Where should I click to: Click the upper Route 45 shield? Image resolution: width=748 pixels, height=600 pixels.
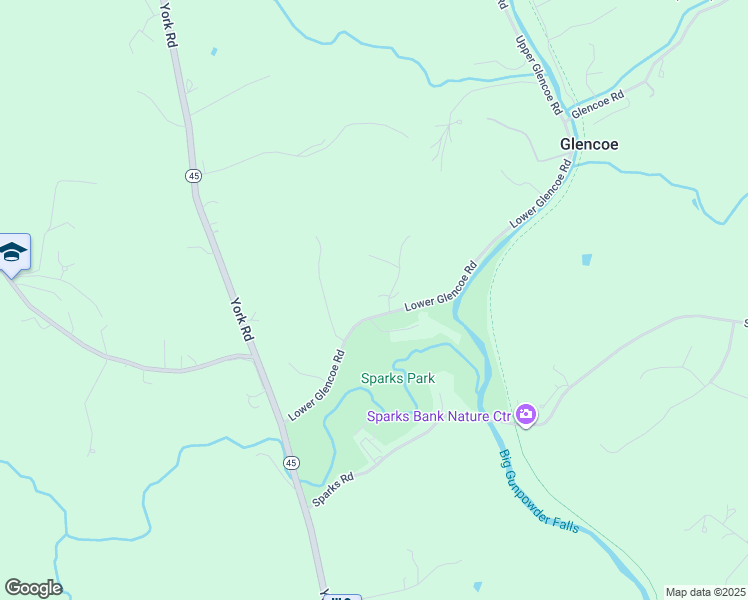click(193, 176)
